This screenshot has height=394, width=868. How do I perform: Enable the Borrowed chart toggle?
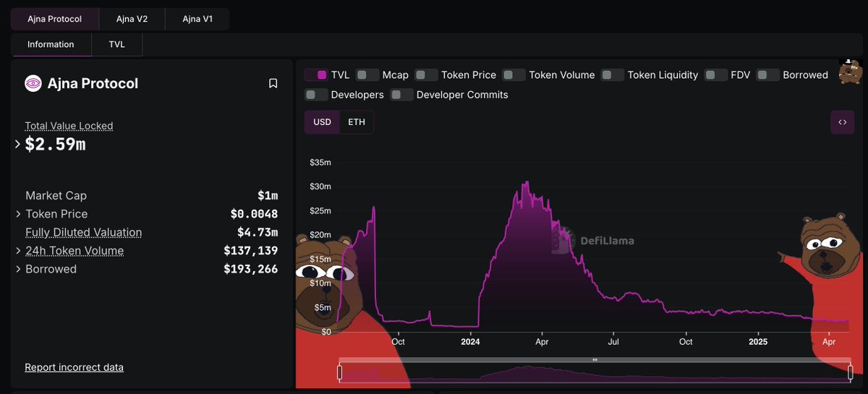[767, 75]
